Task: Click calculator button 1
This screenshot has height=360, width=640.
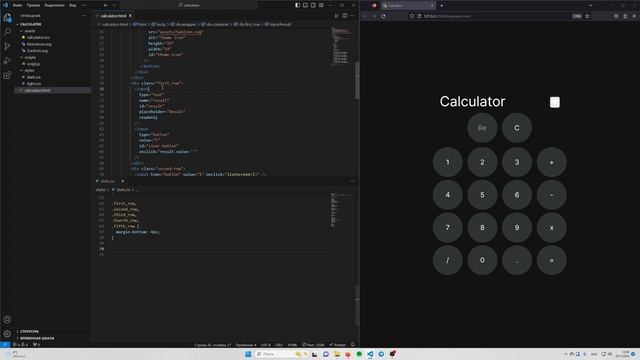Action: [448, 162]
